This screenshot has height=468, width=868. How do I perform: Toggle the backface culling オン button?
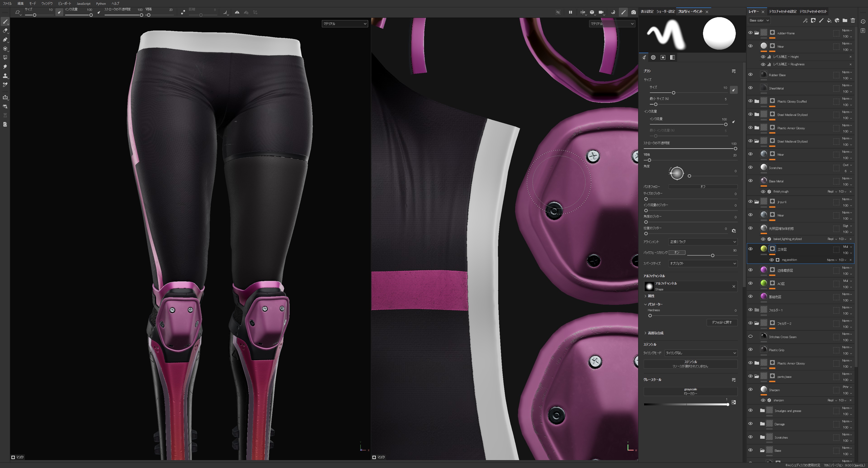(677, 252)
